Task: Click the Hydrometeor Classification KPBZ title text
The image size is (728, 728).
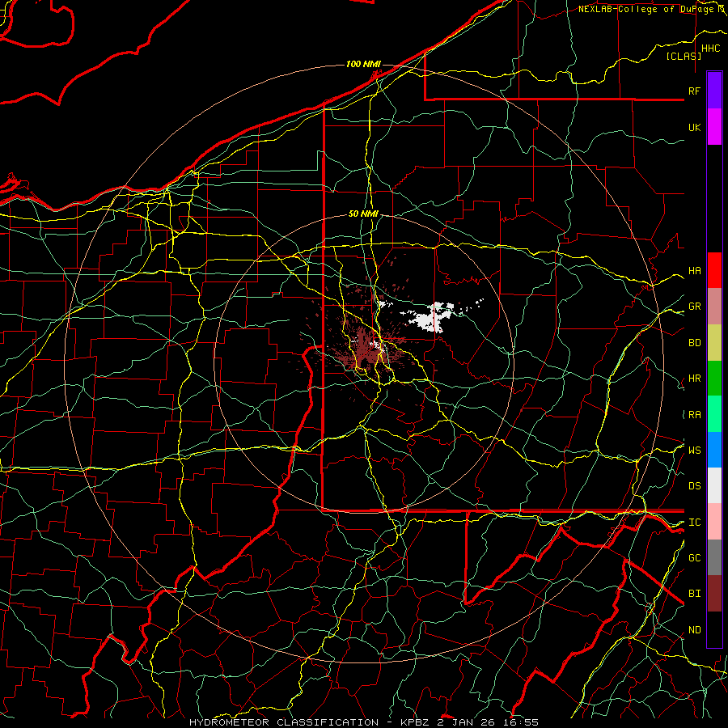Action: click(x=364, y=722)
